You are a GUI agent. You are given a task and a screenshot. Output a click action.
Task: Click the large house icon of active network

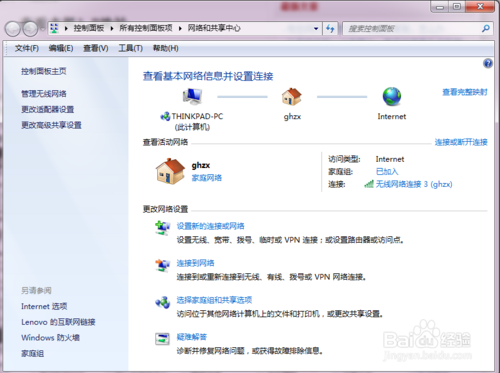click(170, 171)
